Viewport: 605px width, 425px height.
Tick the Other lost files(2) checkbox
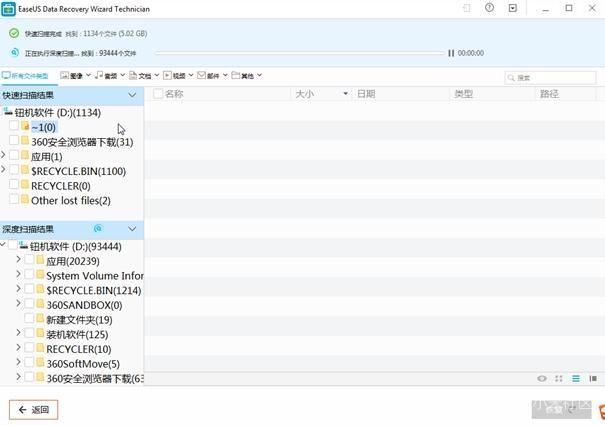click(x=14, y=199)
